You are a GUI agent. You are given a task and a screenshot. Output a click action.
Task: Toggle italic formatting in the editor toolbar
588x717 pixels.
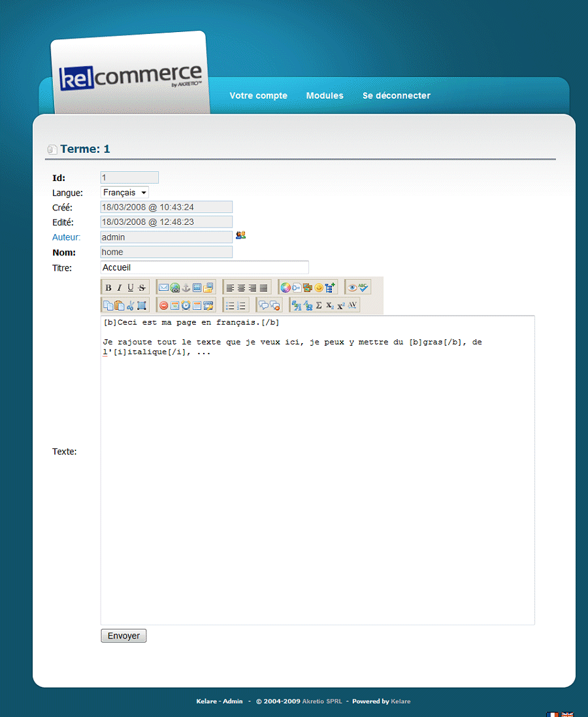pyautogui.click(x=120, y=288)
